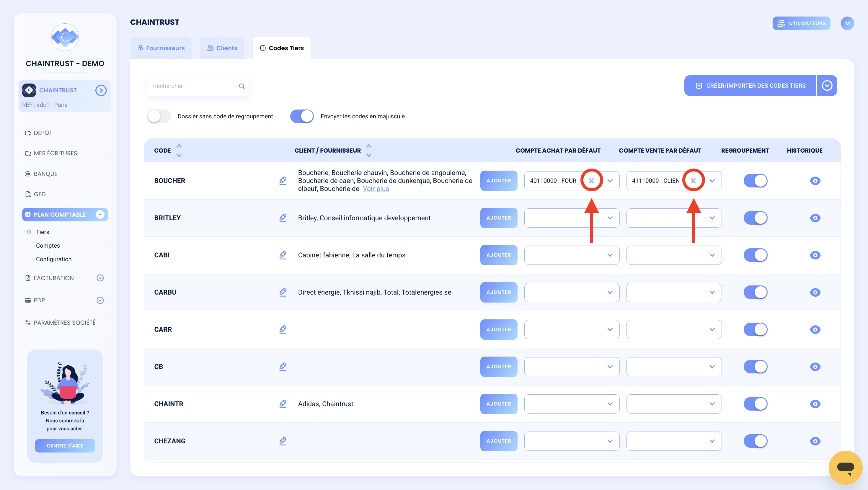Open MES ÉCRITURES in the sidebar
Screen dimensions: 868x490
[x=51, y=153]
